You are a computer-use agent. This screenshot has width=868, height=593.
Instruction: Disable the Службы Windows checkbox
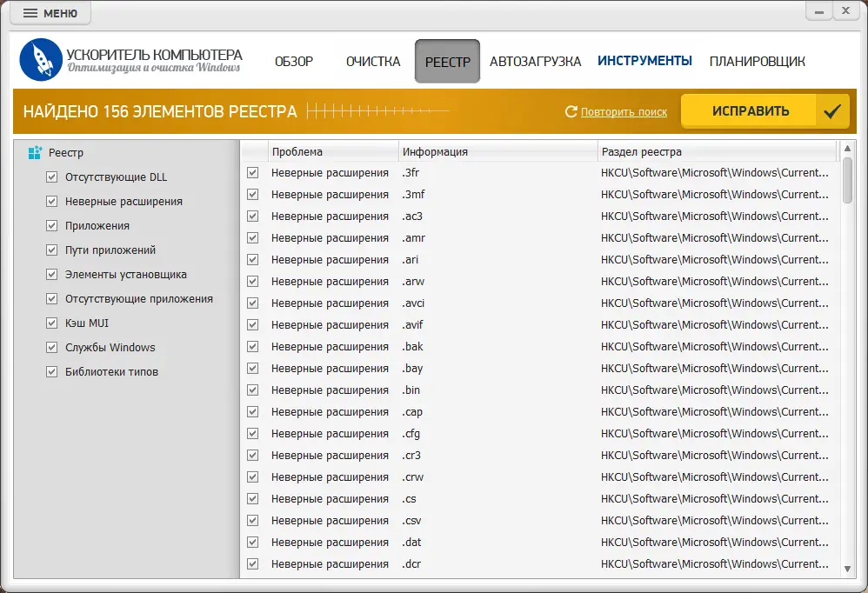(x=52, y=347)
